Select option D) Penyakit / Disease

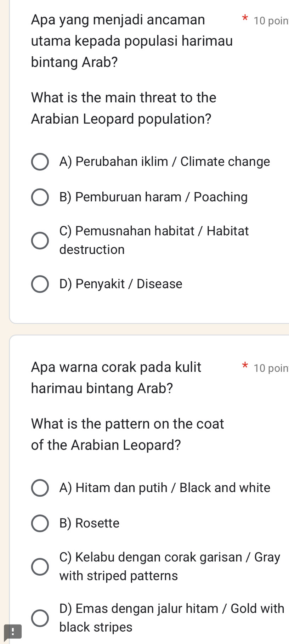click(x=40, y=284)
